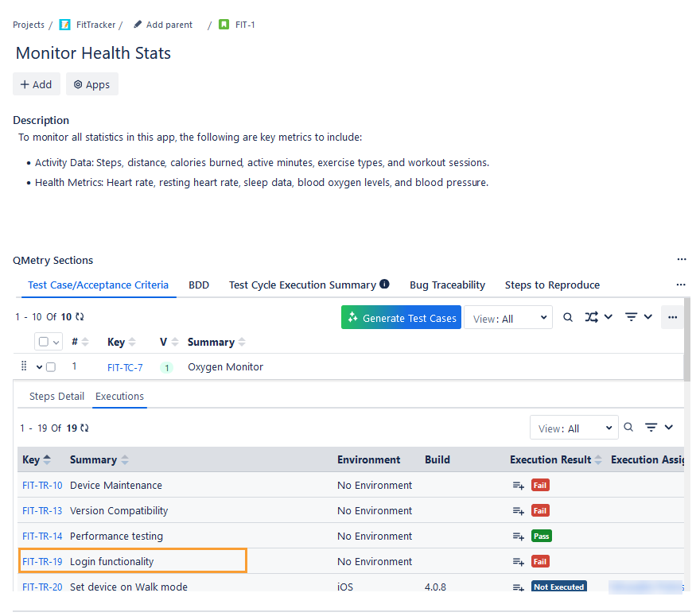
Task: Switch to the BDD tab
Action: point(199,285)
